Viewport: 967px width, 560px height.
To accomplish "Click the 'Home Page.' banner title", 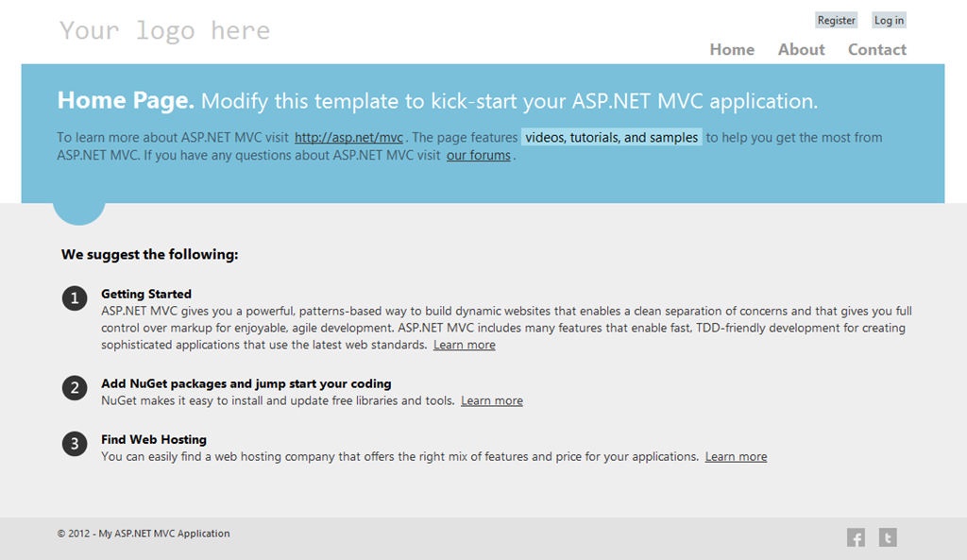I will pyautogui.click(x=126, y=100).
